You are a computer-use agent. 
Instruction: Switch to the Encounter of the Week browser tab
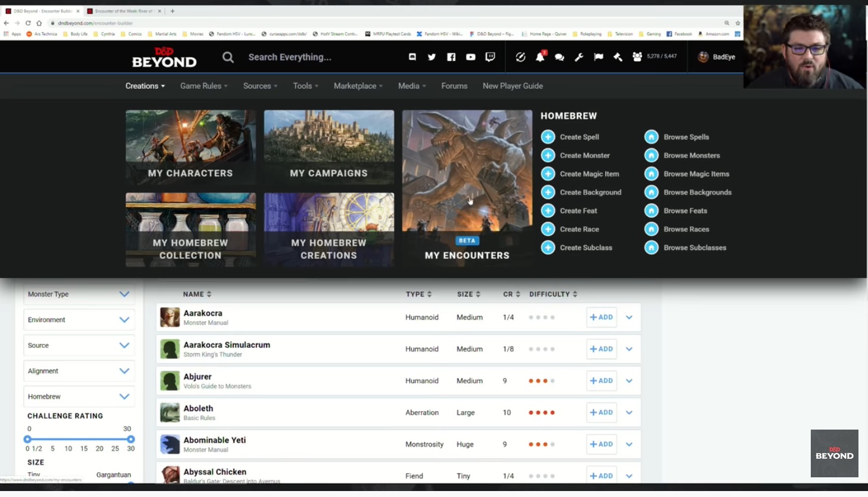pyautogui.click(x=124, y=11)
